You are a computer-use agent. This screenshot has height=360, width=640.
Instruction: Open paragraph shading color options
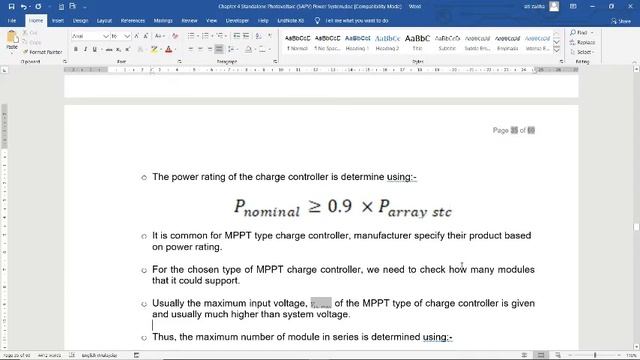pos(249,49)
